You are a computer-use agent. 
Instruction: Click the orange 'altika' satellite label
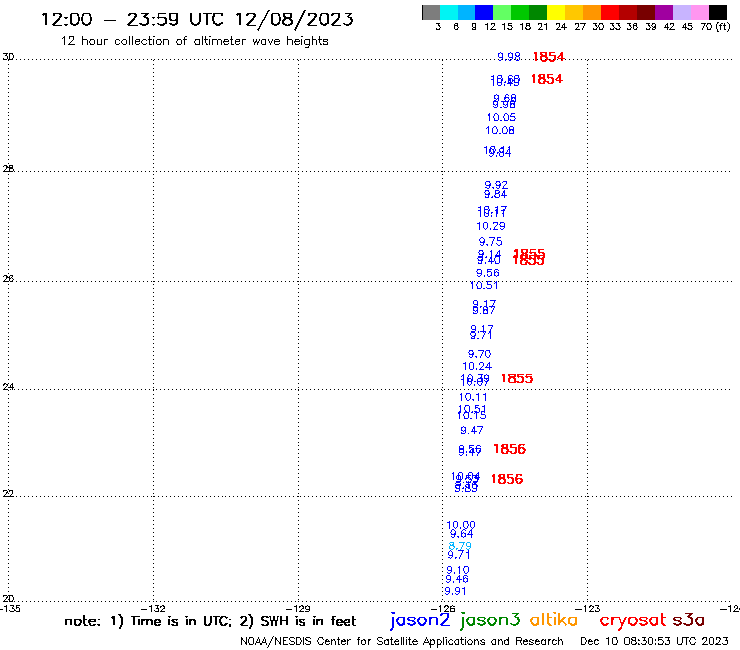click(x=554, y=620)
